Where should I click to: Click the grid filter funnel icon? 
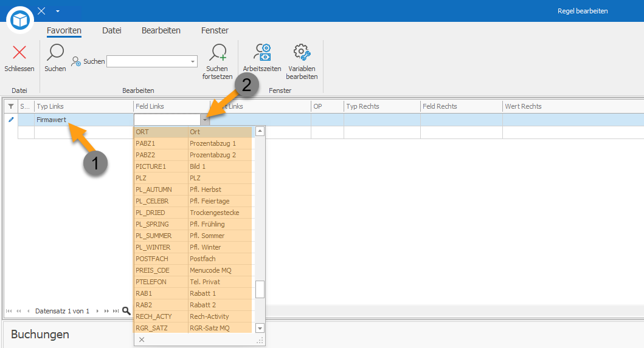click(x=11, y=106)
